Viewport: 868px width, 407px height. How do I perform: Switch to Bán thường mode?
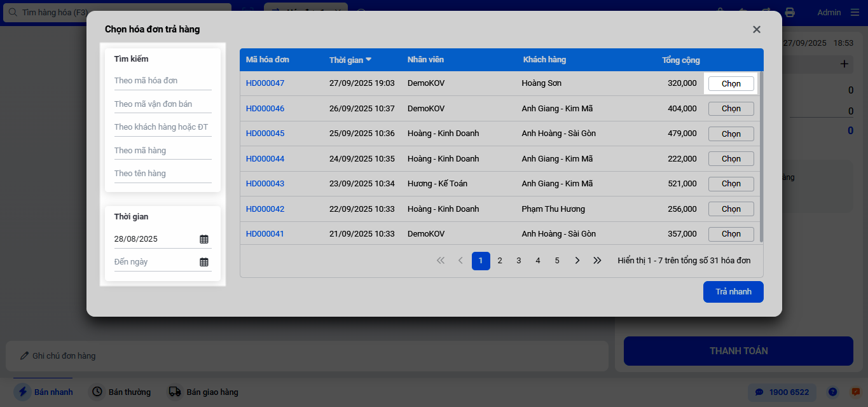click(121, 392)
